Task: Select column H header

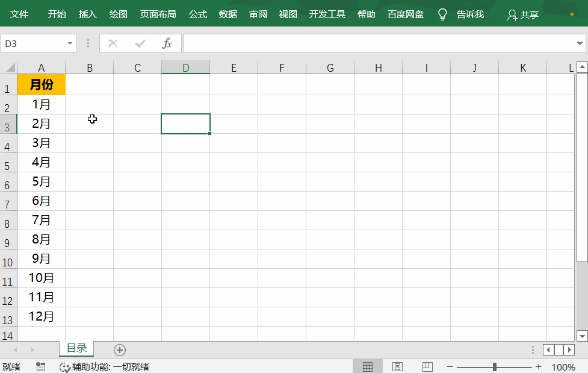Action: point(379,67)
